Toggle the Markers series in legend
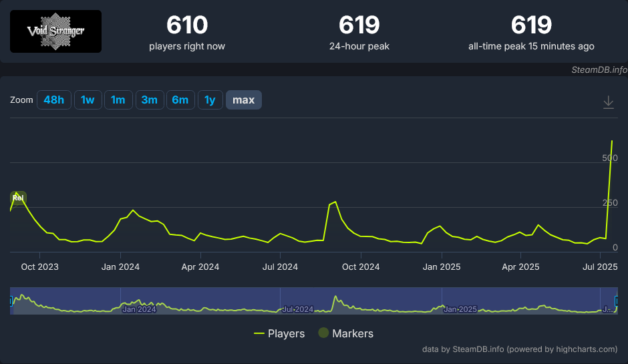Screen dimensions: 628x364 345,333
